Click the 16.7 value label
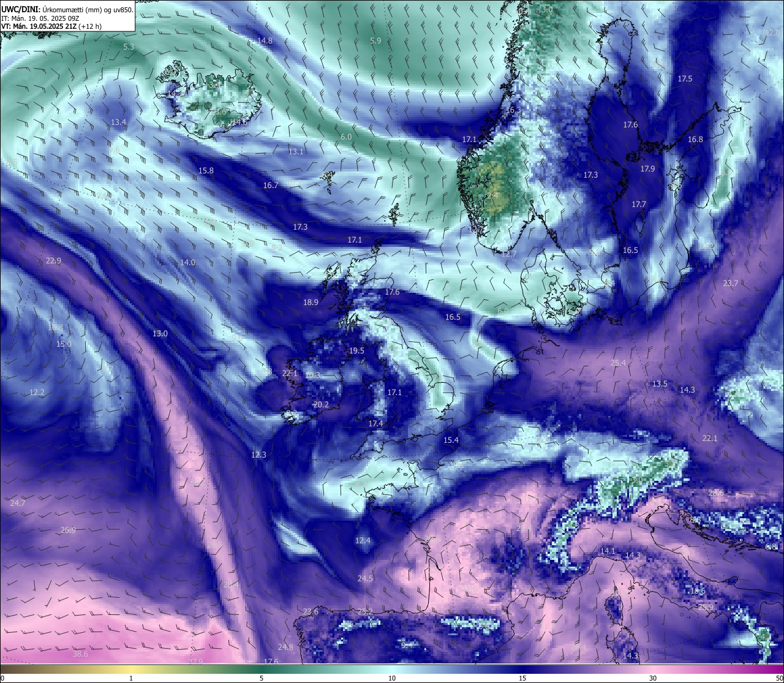Viewport: 784px width, 683px height. coord(270,185)
